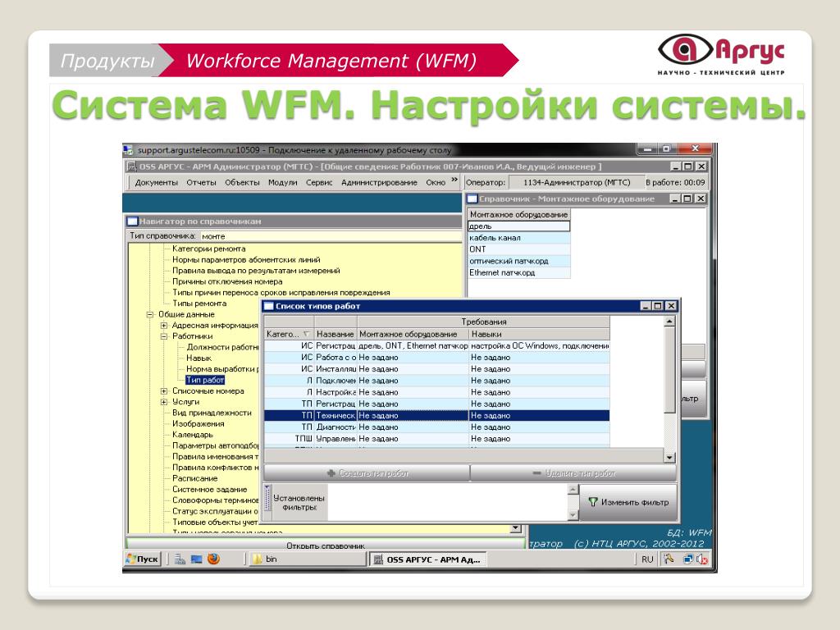
Task: Click the Название column header
Action: (x=335, y=335)
